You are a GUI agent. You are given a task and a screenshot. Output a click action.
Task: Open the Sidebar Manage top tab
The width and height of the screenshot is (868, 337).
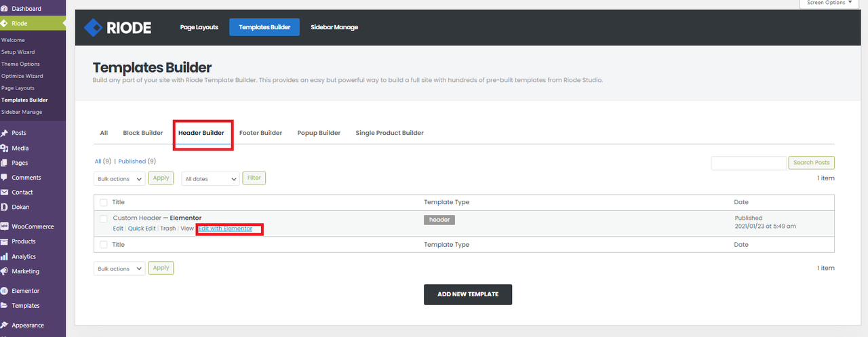334,27
